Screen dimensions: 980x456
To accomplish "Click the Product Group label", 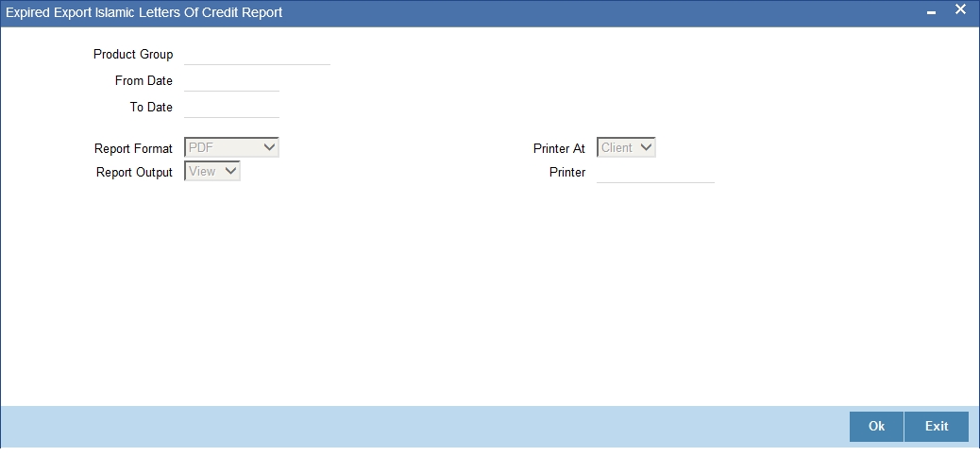I will 133,55.
